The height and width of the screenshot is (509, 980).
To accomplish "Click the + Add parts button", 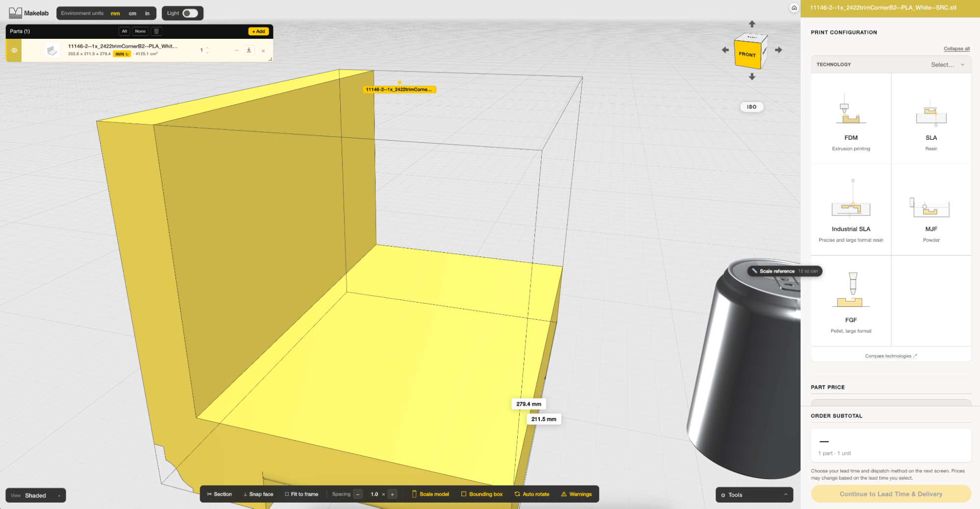I will [258, 31].
